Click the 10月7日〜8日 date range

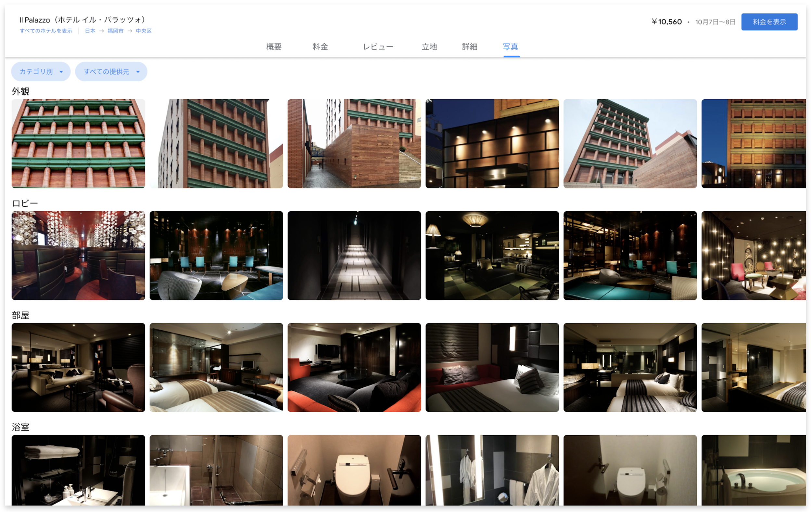715,22
